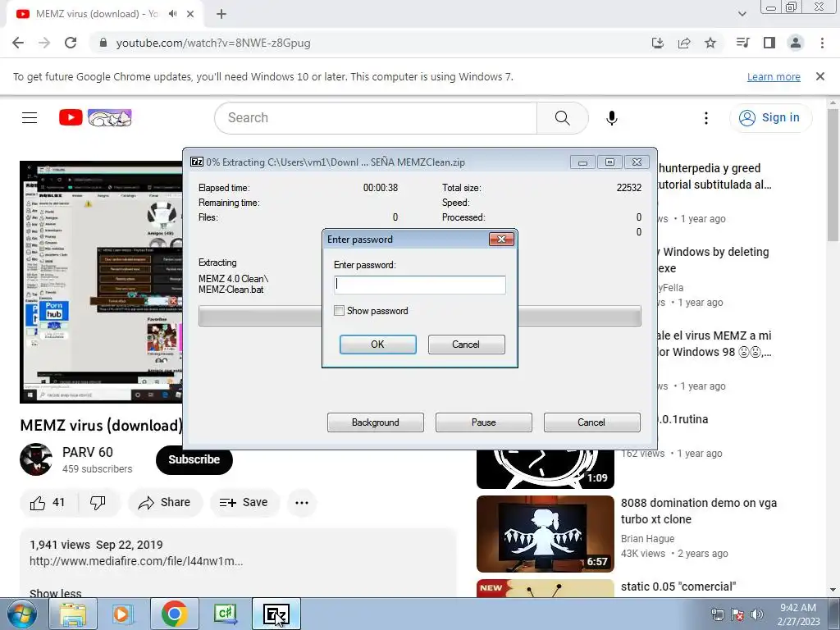Open static 0.05 "comercial" video title
840x630 pixels.
point(678,587)
